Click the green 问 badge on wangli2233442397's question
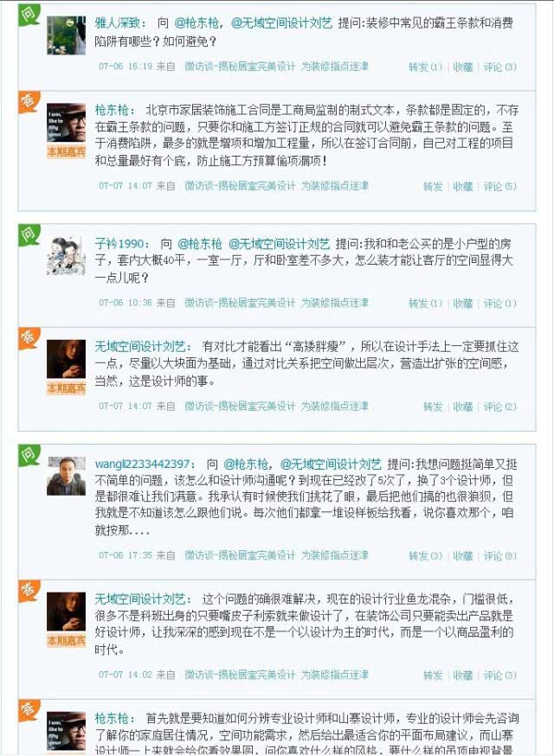This screenshot has height=756, width=554. (29, 456)
